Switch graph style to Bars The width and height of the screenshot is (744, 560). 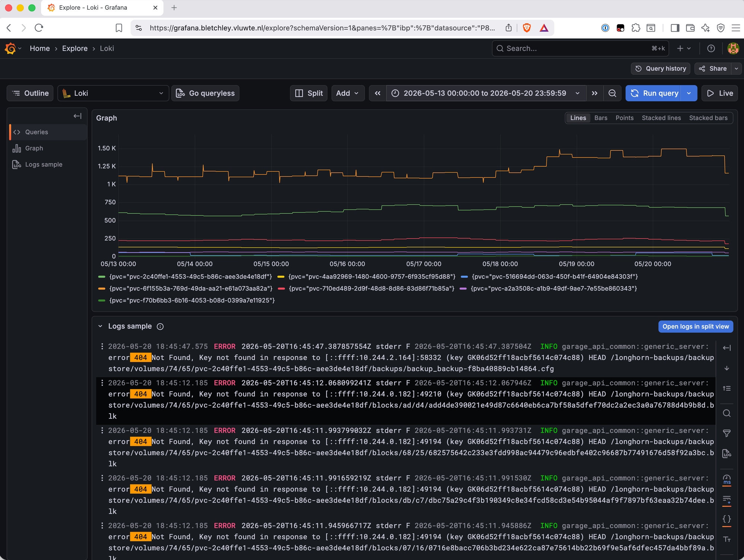coord(600,118)
